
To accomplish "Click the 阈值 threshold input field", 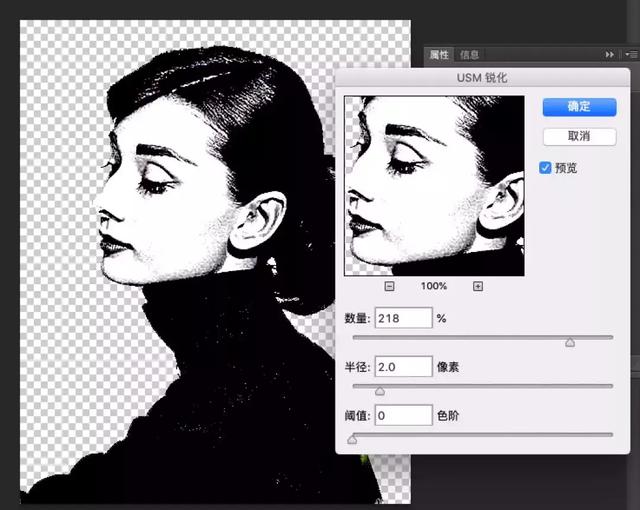I will coord(403,415).
